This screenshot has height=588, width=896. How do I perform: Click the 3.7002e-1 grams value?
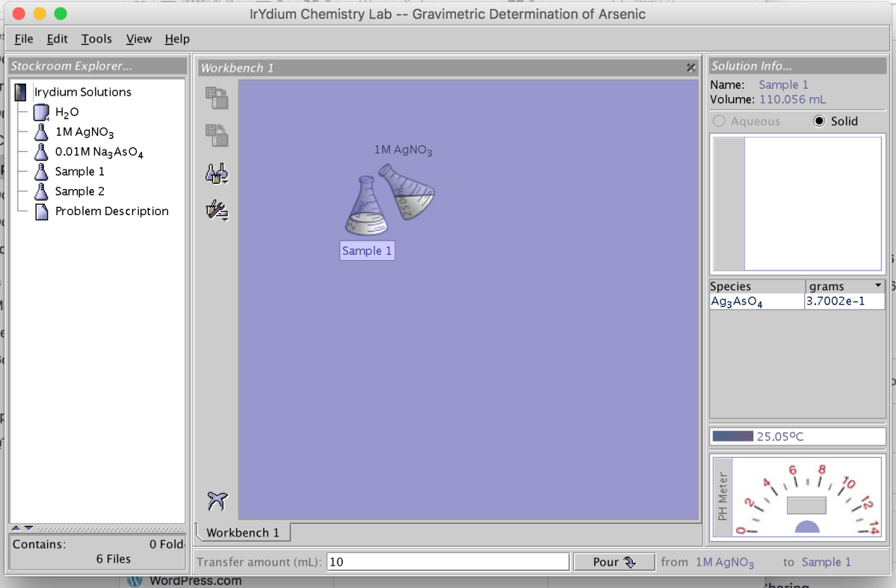pyautogui.click(x=844, y=301)
